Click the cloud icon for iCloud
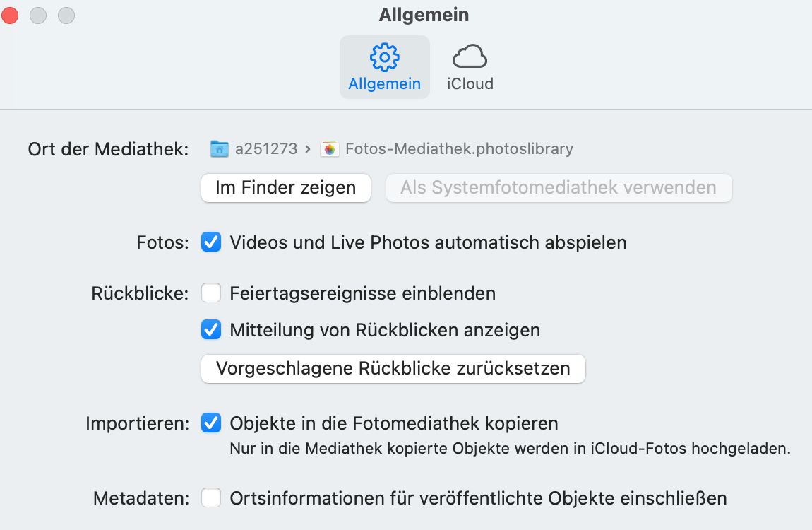 [x=470, y=56]
